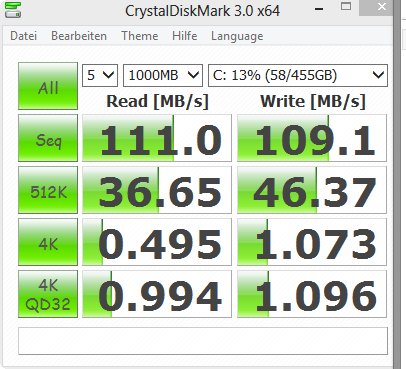406x369 pixels.
Task: Close the CrystalDiskMark window
Action: (376, 7)
